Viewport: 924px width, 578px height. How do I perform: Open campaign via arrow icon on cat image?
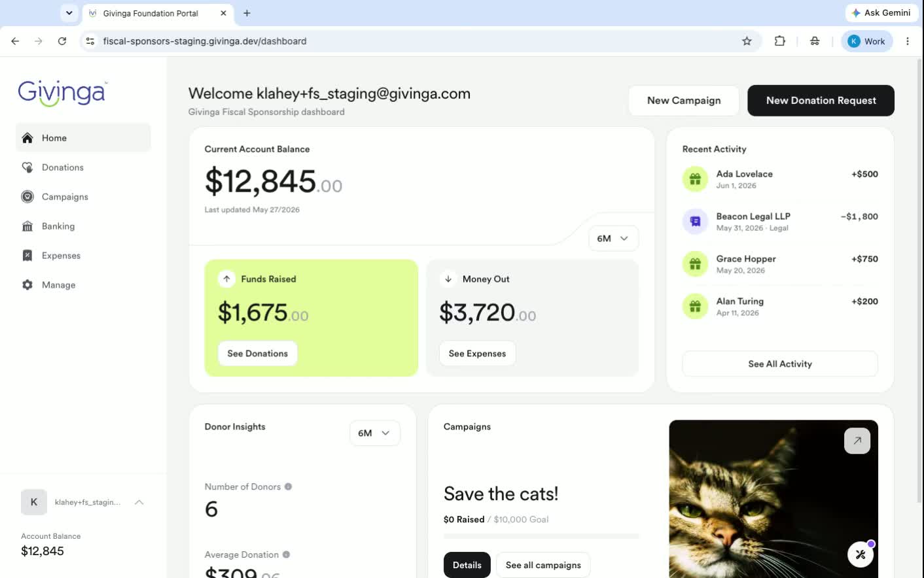pyautogui.click(x=857, y=441)
